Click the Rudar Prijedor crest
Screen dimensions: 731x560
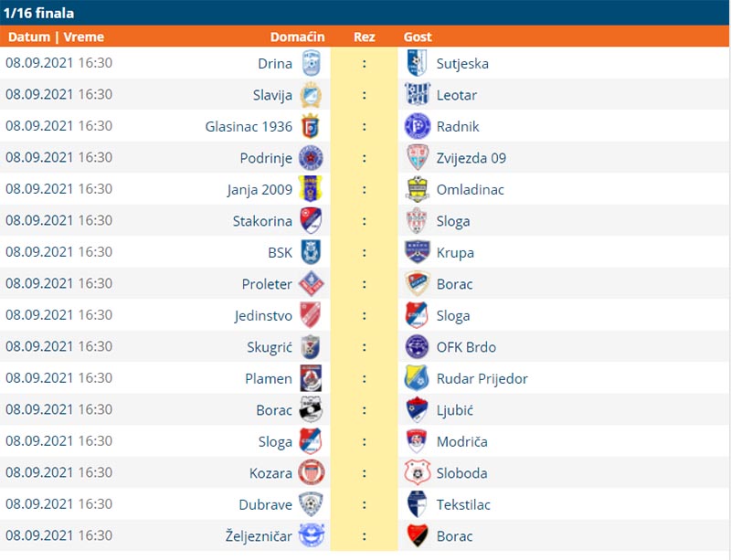(x=417, y=377)
